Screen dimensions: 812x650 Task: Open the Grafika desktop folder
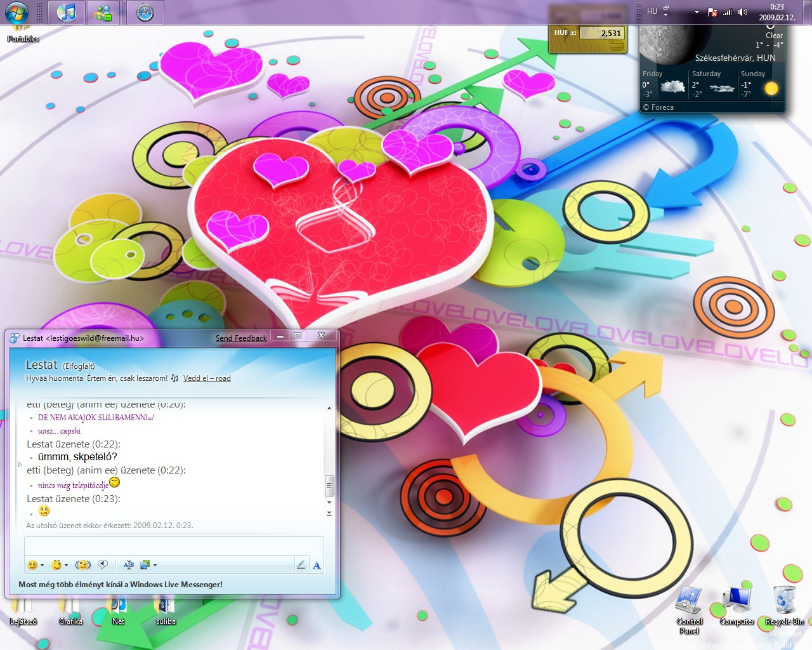[70, 612]
